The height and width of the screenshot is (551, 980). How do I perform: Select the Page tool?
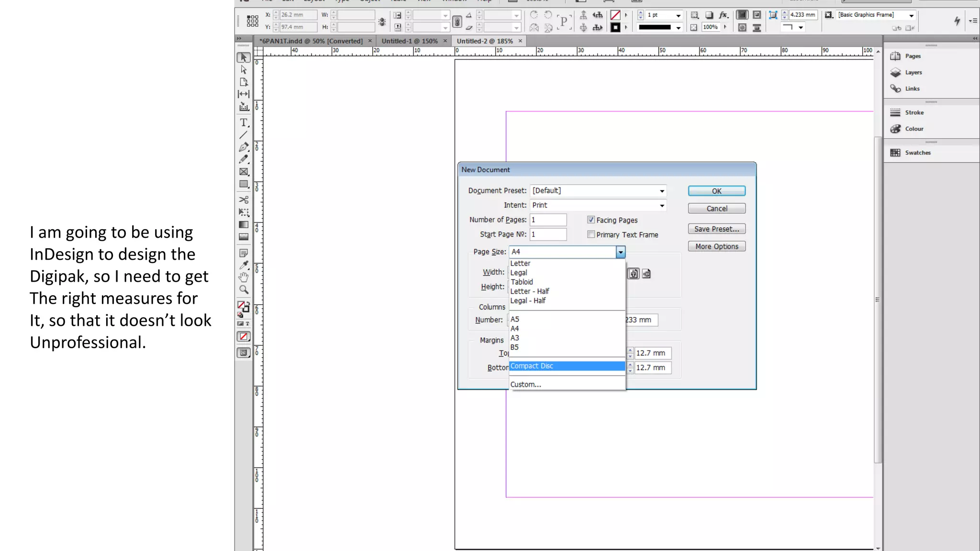[244, 82]
